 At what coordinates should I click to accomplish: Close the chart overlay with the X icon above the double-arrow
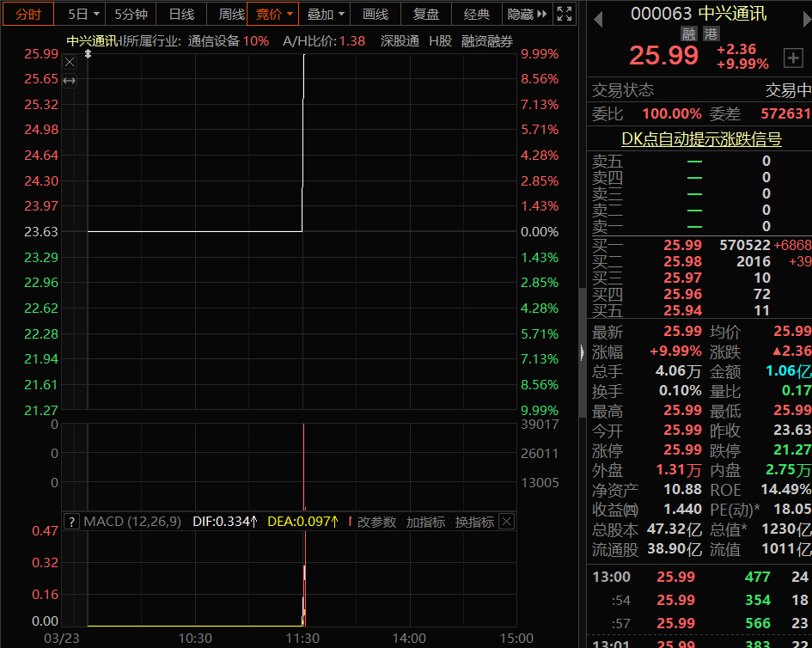point(70,63)
